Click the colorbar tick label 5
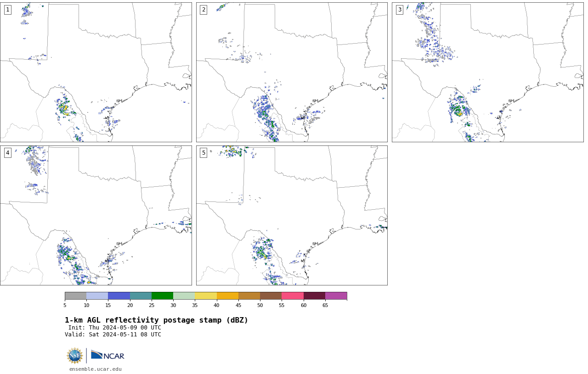 tap(65, 306)
